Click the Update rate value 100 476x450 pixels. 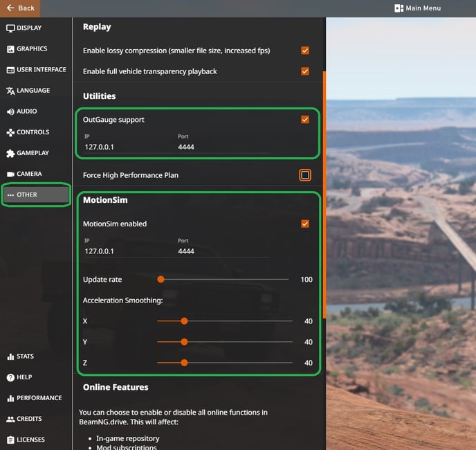[306, 279]
